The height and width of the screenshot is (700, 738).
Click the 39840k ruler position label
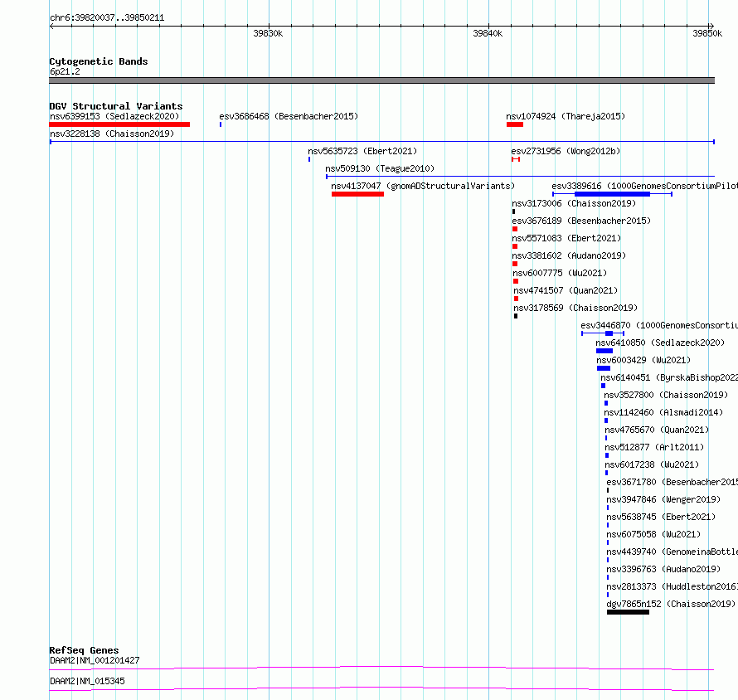[x=488, y=33]
